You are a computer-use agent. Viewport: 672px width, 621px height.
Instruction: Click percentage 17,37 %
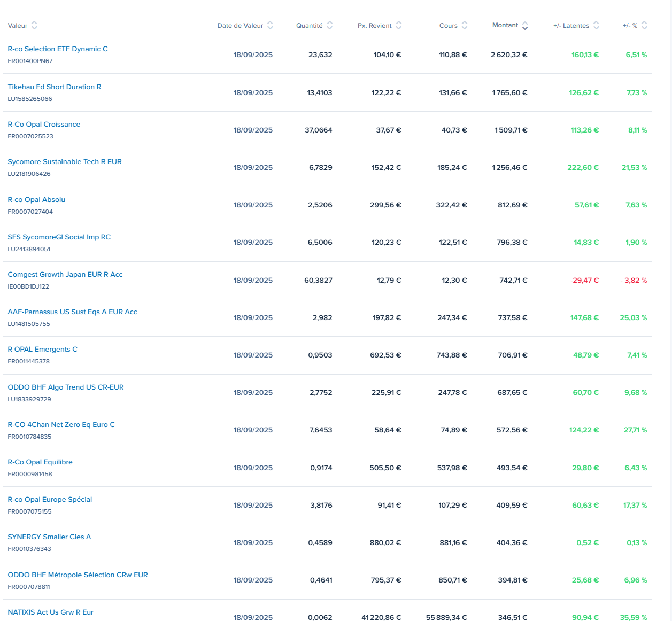635,505
